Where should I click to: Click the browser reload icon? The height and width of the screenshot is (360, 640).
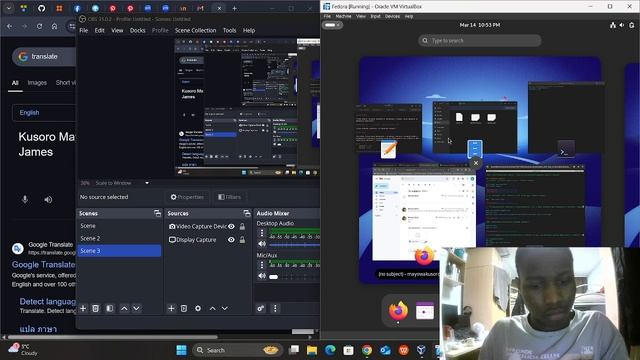(x=39, y=26)
